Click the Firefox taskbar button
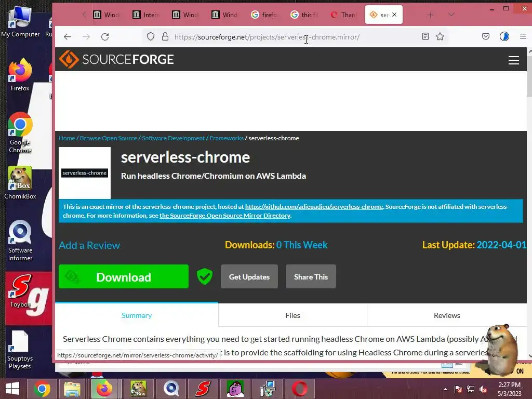 (x=104, y=389)
